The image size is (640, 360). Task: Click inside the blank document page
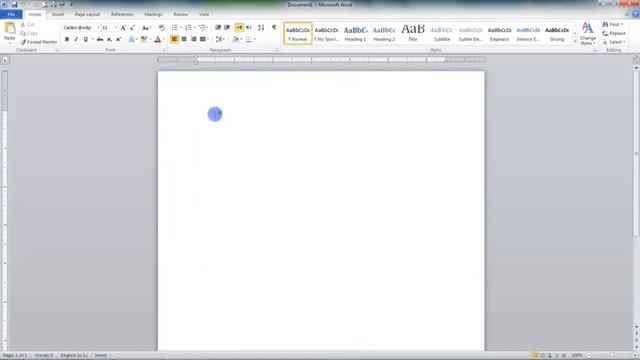[321, 211]
